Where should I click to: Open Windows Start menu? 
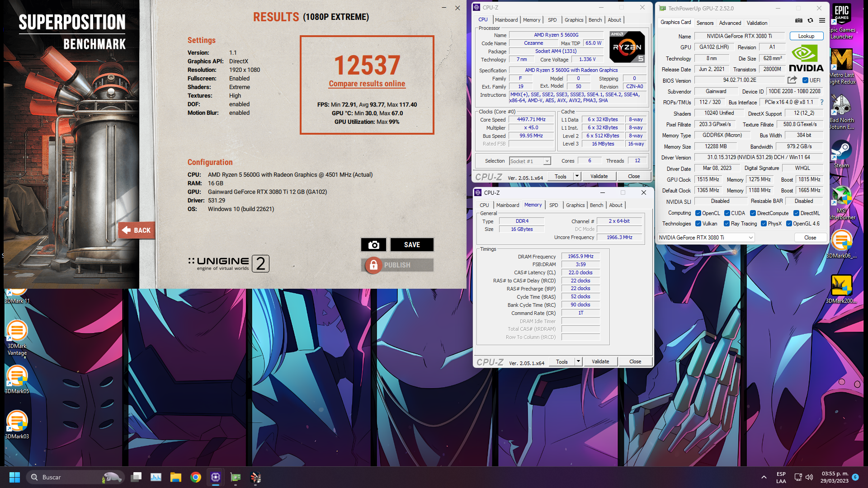[14, 477]
